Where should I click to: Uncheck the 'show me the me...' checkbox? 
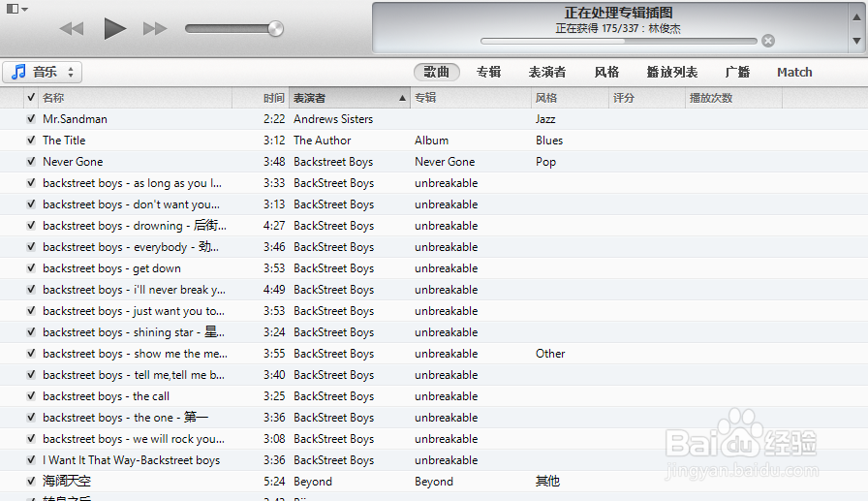31,353
